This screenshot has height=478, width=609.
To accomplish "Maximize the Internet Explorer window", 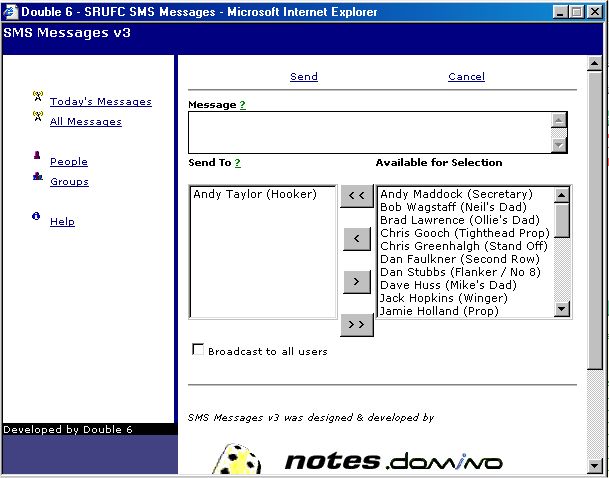I will pos(577,12).
